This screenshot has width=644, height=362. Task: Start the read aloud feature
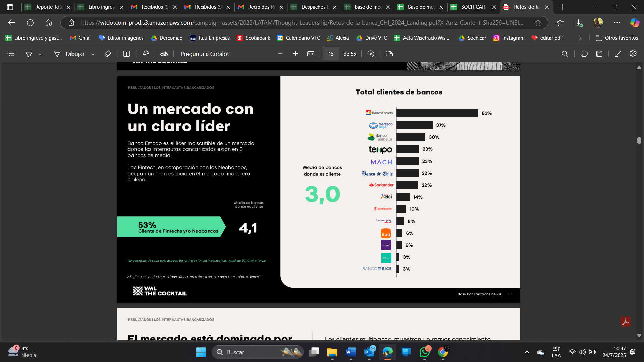(x=145, y=54)
